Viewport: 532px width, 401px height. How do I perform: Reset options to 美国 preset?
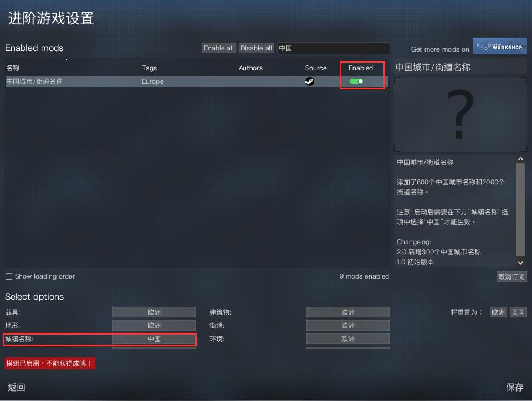[518, 312]
